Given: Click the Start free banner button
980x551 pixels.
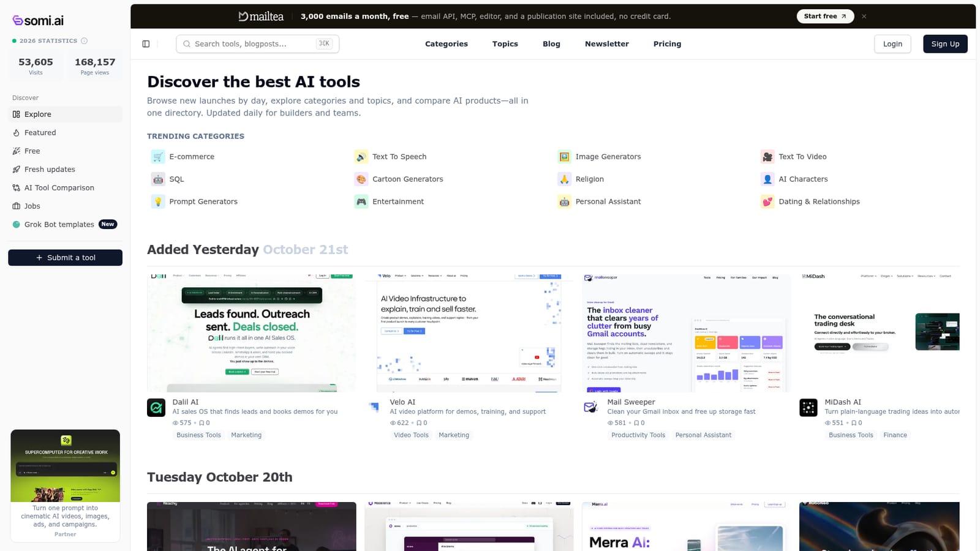Looking at the screenshot, I should 825,17.
